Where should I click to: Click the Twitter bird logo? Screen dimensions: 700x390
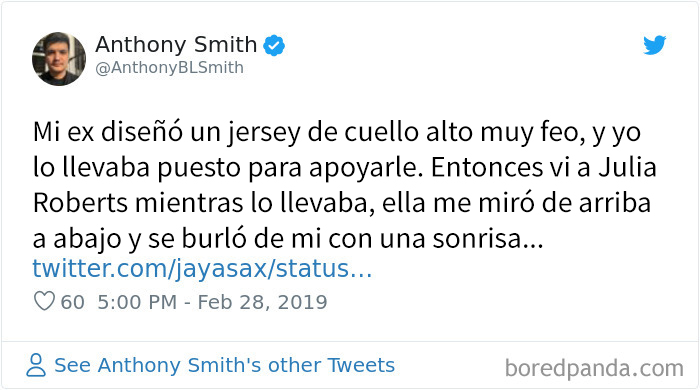654,45
